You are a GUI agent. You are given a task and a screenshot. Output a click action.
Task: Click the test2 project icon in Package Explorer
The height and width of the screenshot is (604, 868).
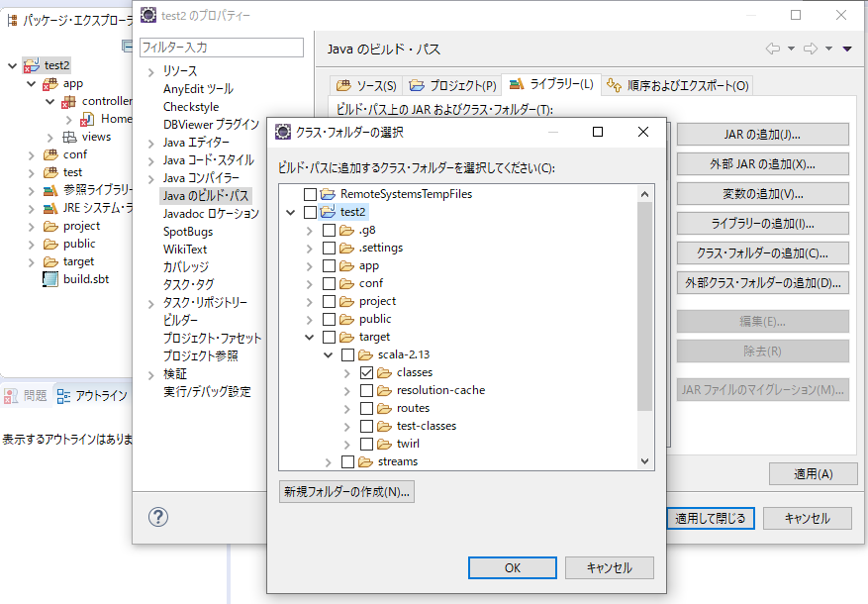point(32,65)
